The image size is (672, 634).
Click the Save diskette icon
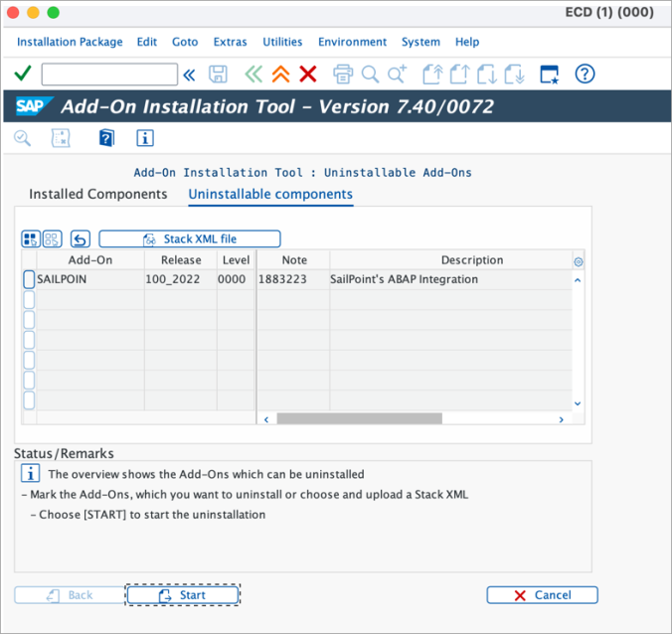click(218, 75)
